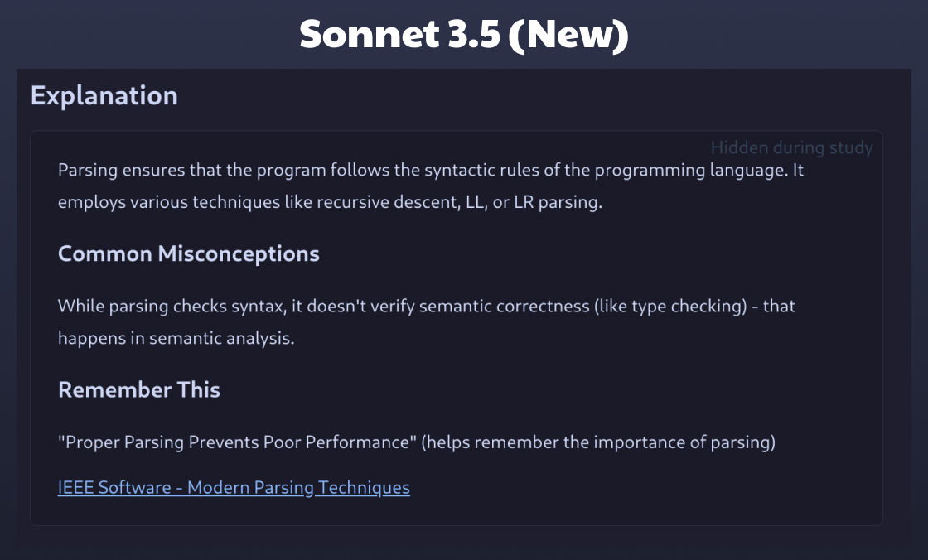This screenshot has height=560, width=928.
Task: Click the Hidden during study label
Action: point(791,147)
